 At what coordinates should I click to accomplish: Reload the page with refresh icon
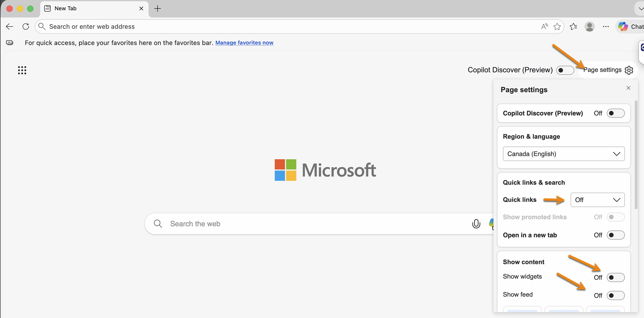[26, 27]
